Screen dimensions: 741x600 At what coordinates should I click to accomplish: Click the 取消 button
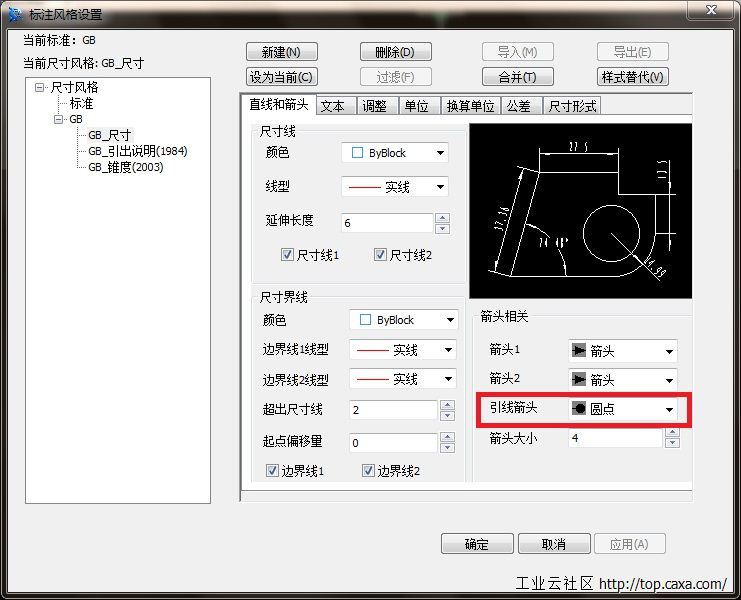click(x=554, y=544)
